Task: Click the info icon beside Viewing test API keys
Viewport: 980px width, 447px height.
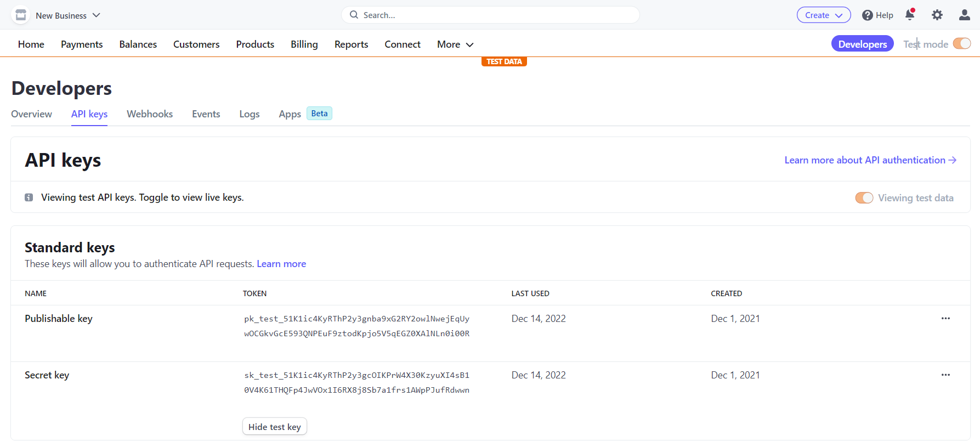Action: click(x=29, y=197)
